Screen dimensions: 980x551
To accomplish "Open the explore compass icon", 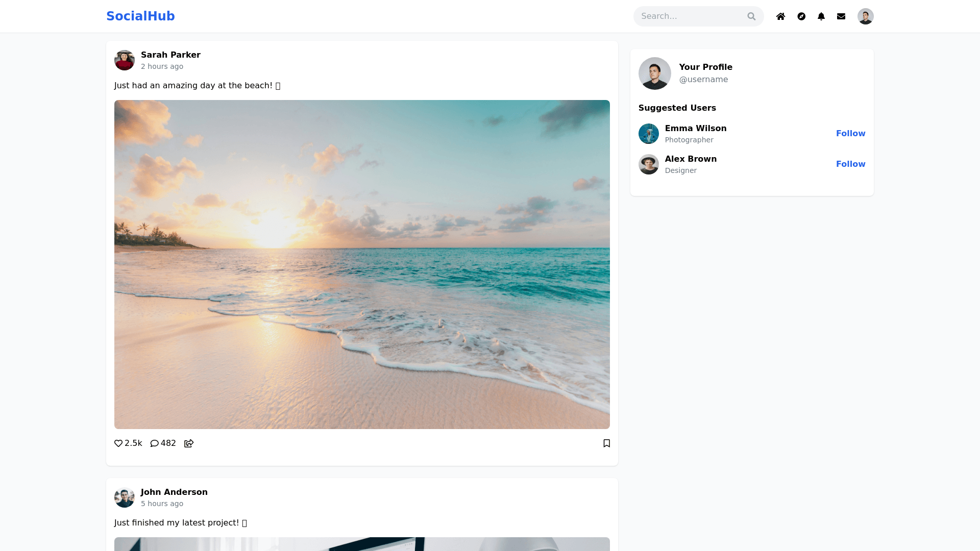I will coord(801,16).
